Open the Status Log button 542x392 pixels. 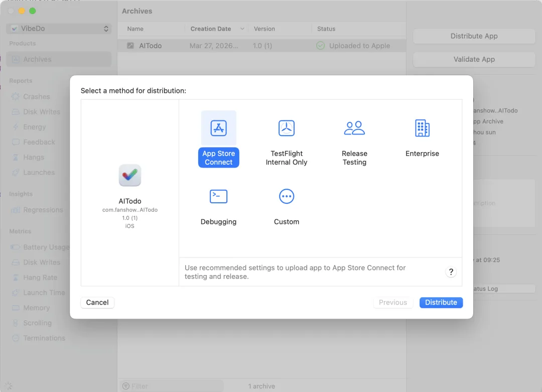[503, 289]
